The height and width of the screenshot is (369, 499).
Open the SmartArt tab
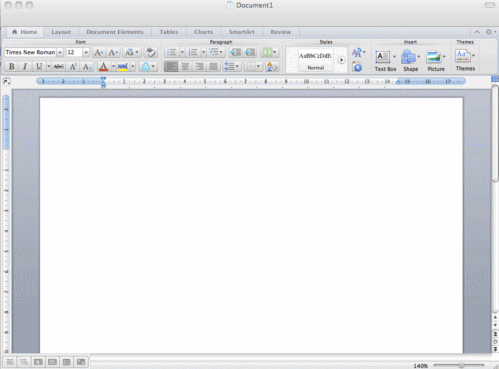[x=242, y=32]
